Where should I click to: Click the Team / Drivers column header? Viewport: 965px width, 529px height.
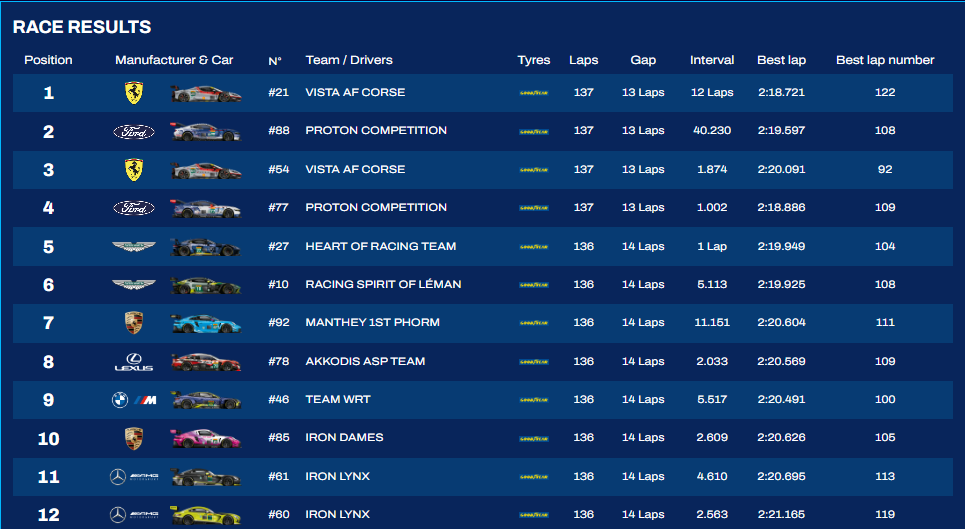[349, 60]
